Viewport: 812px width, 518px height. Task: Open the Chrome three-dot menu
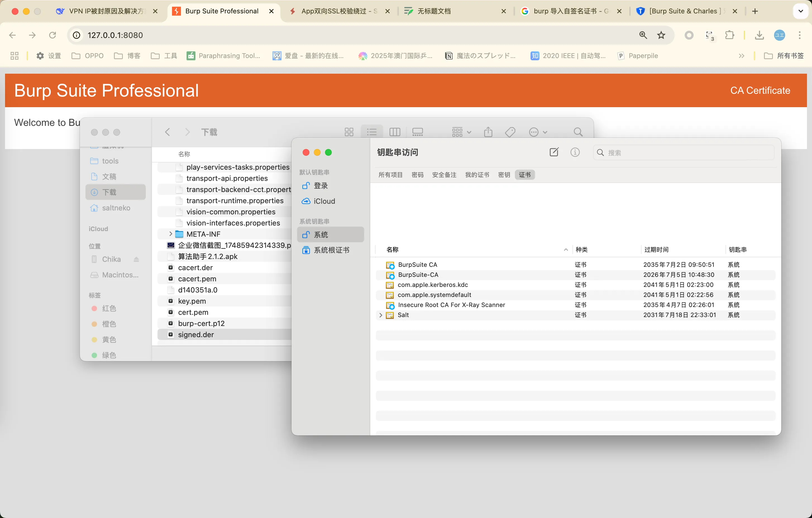click(x=799, y=35)
